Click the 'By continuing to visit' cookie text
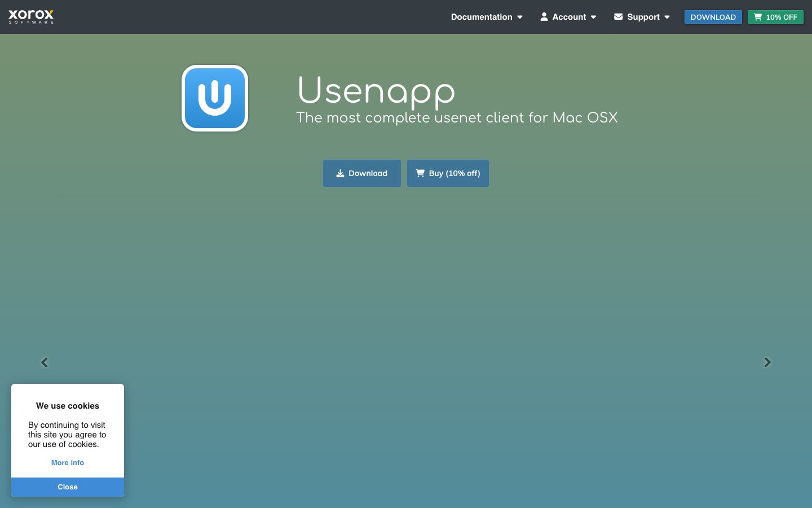The width and height of the screenshot is (812, 508). click(67, 435)
